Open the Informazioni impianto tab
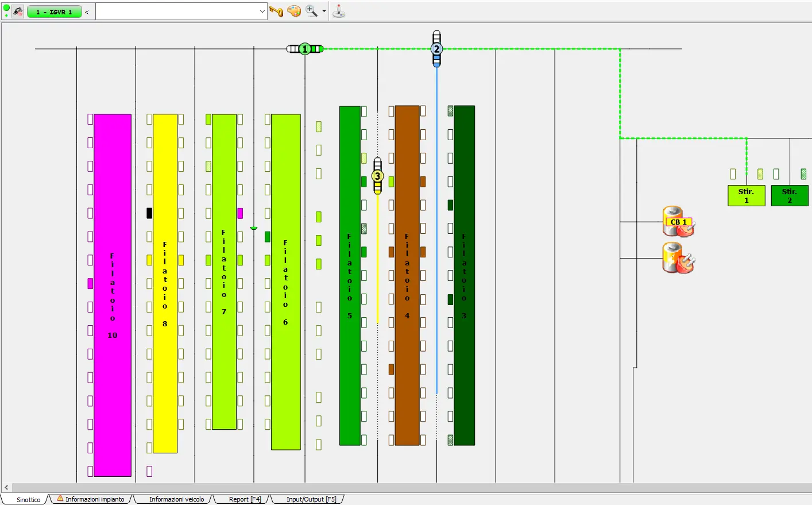 pos(91,499)
